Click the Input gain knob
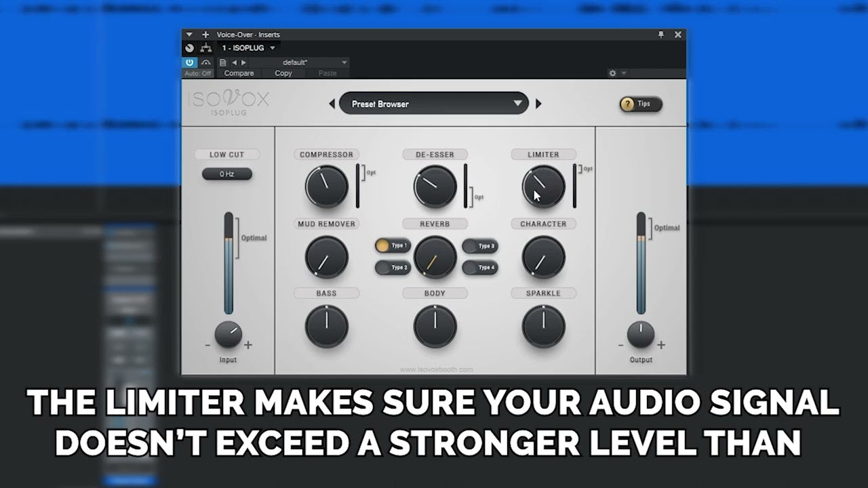 tap(229, 335)
